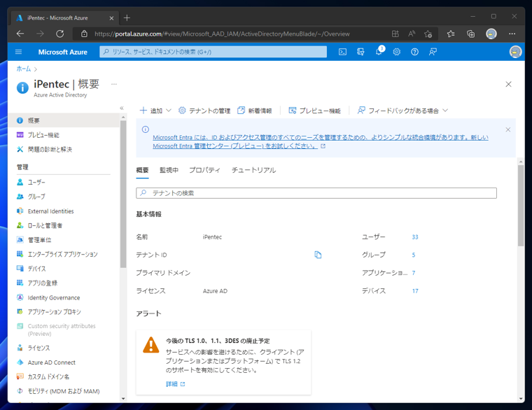Open the groups count 5 link
This screenshot has height=410, width=532.
pos(414,255)
